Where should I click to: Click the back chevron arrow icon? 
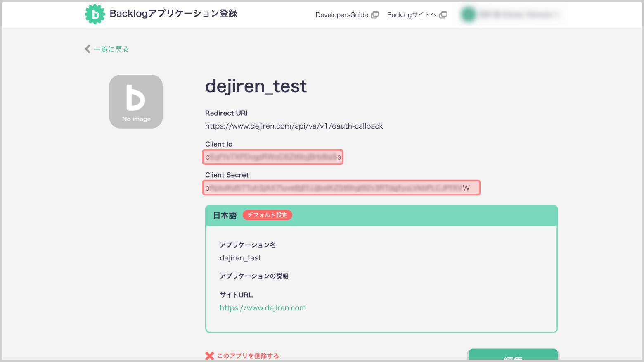88,49
